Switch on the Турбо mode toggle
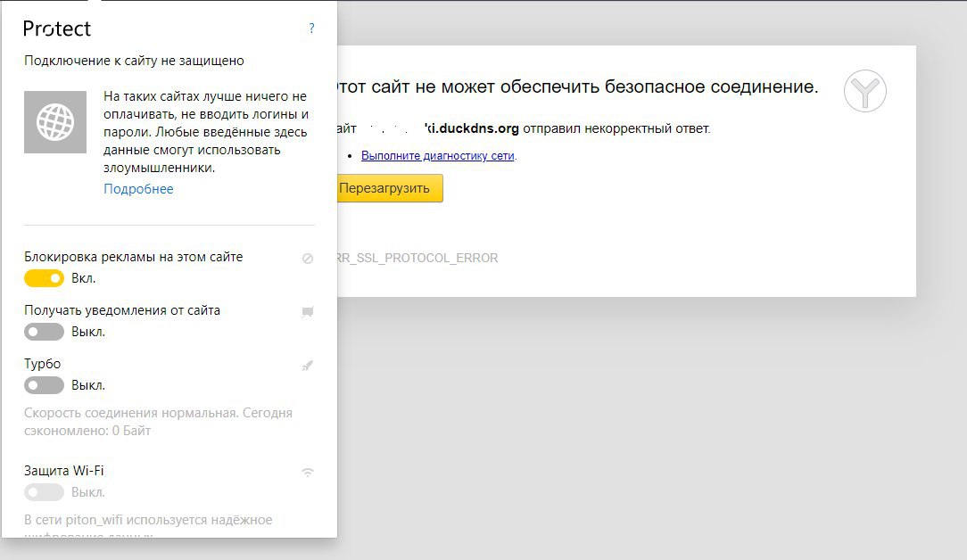The height and width of the screenshot is (560, 967). click(x=44, y=385)
